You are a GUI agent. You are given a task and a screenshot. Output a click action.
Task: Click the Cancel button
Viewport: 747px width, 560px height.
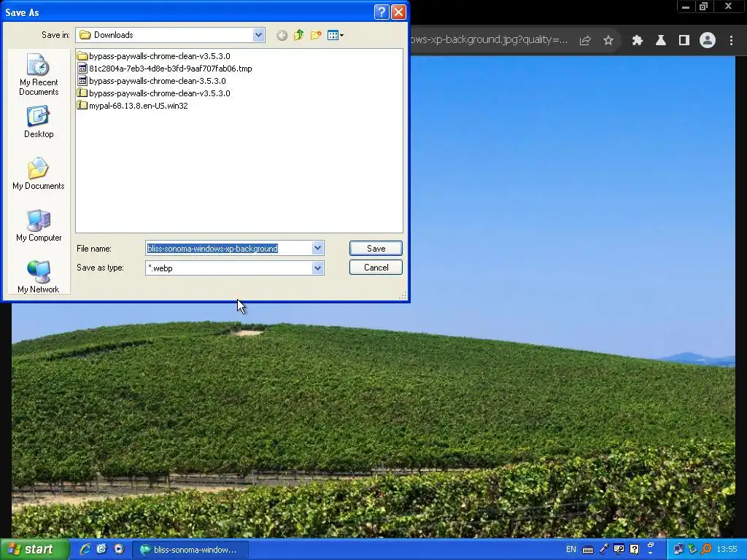pyautogui.click(x=376, y=267)
